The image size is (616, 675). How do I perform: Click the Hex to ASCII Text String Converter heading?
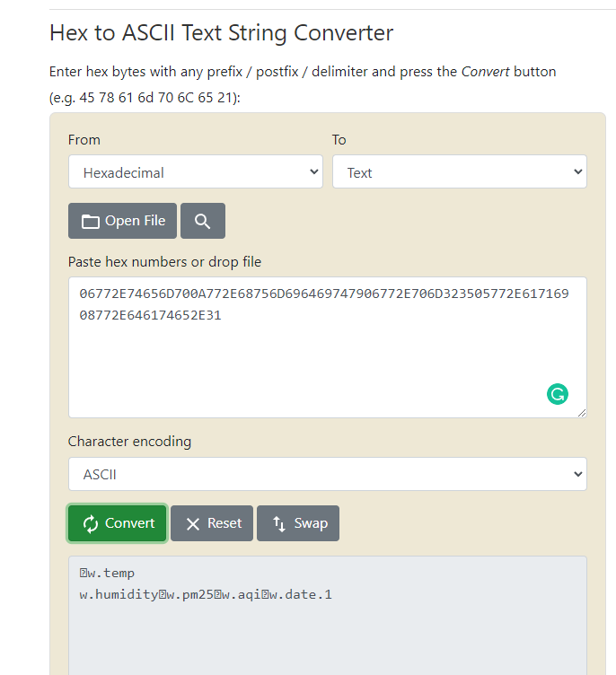point(222,32)
